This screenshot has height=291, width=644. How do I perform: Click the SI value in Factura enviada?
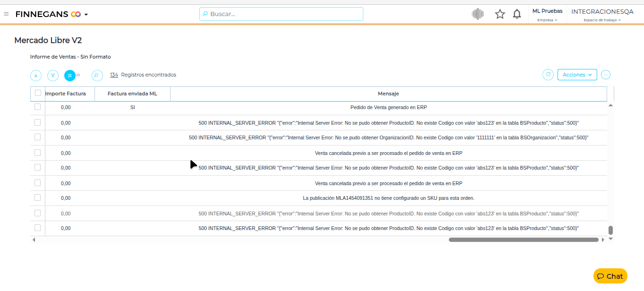point(132,107)
